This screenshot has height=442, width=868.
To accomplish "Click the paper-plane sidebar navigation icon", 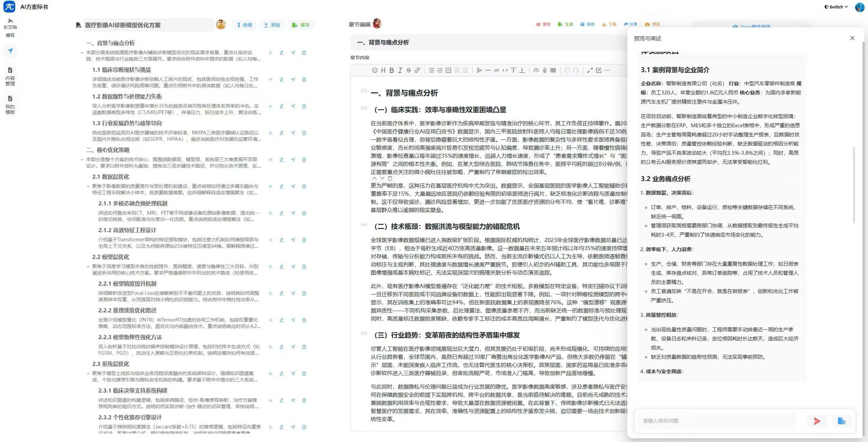I will [10, 51].
